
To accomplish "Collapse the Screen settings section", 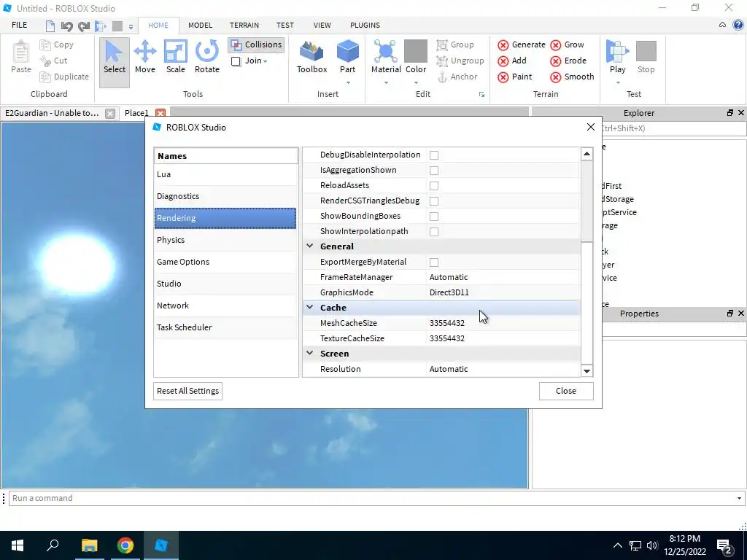I will (x=309, y=354).
